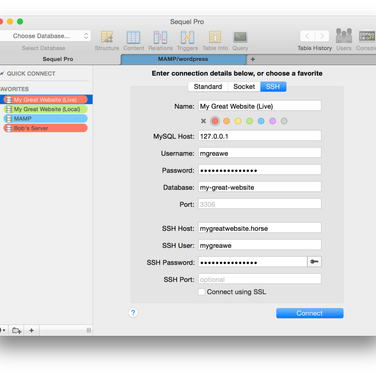Viewport: 376px width, 376px height.
Task: Select Quick Connect in sidebar
Action: click(x=31, y=73)
